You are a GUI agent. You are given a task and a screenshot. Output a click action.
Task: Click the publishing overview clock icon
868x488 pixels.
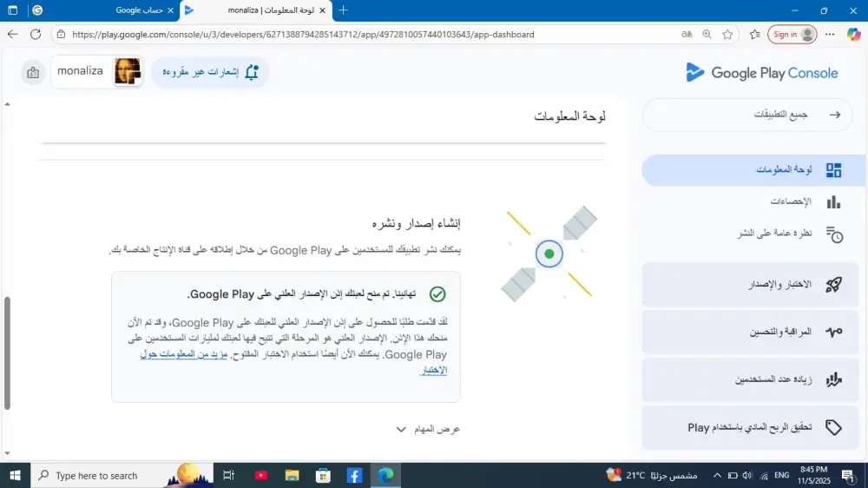833,234
